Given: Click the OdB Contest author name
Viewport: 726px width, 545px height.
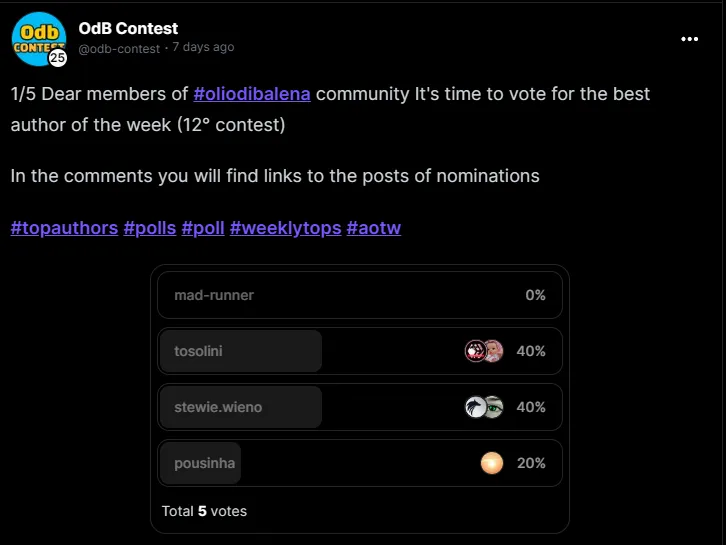Looking at the screenshot, I should click(128, 29).
